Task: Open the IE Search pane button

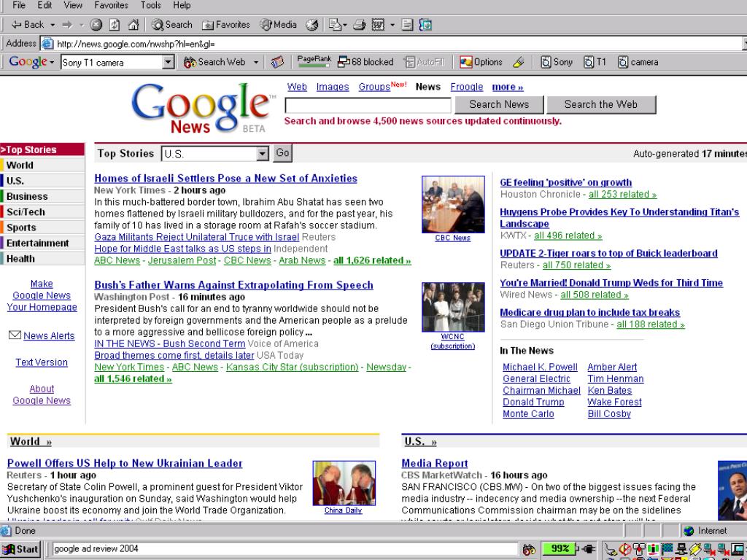Action: tap(171, 25)
